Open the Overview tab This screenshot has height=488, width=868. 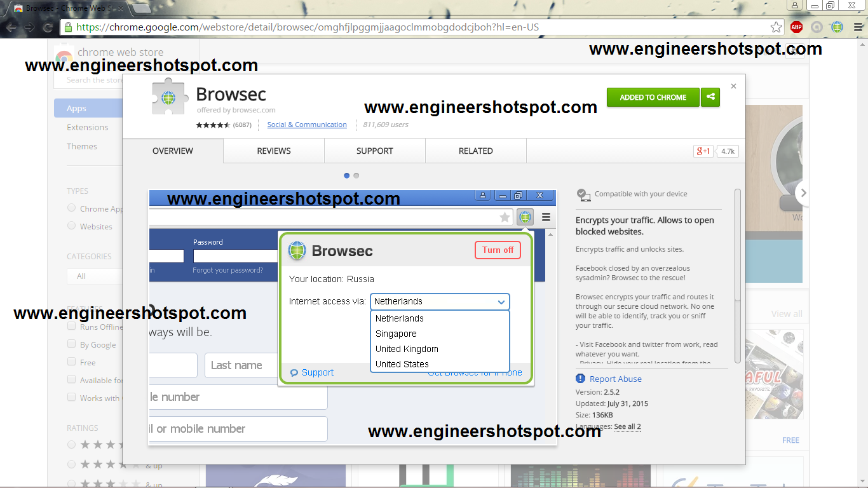pos(173,151)
